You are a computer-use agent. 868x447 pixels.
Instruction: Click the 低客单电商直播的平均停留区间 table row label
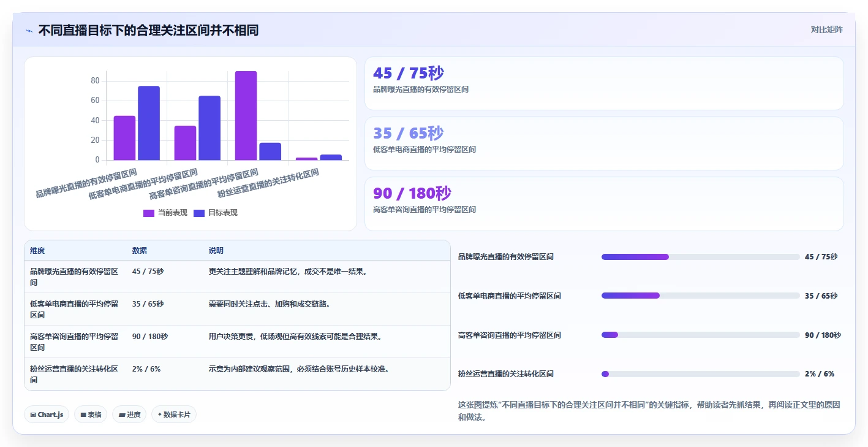pyautogui.click(x=74, y=309)
